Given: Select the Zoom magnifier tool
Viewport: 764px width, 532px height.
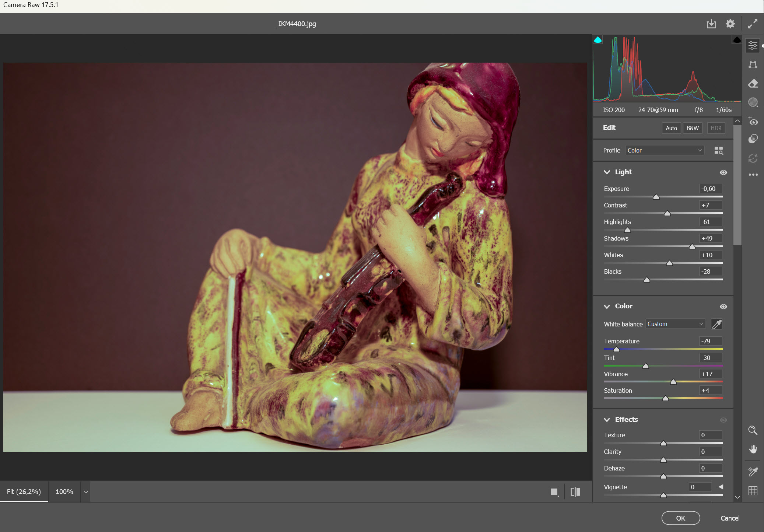Looking at the screenshot, I should 753,430.
